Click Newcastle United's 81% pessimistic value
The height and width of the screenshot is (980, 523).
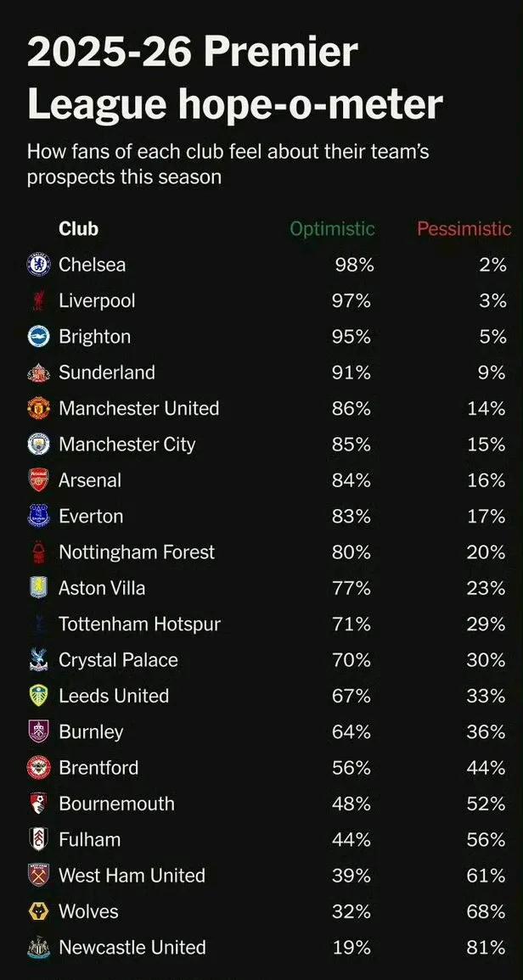click(x=486, y=948)
